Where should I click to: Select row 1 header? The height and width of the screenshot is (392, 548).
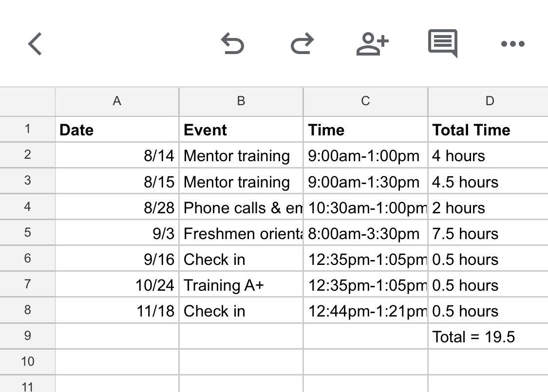pyautogui.click(x=27, y=129)
